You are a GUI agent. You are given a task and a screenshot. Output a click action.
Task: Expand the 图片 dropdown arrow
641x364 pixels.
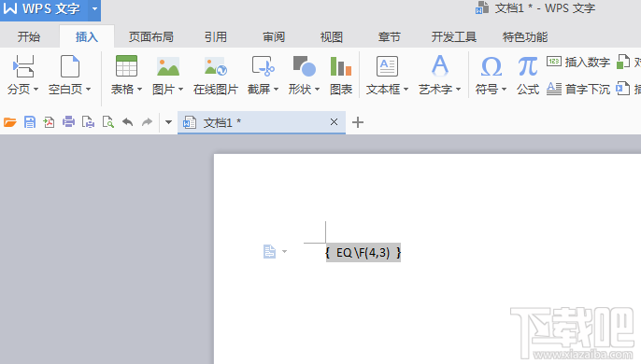click(x=180, y=89)
